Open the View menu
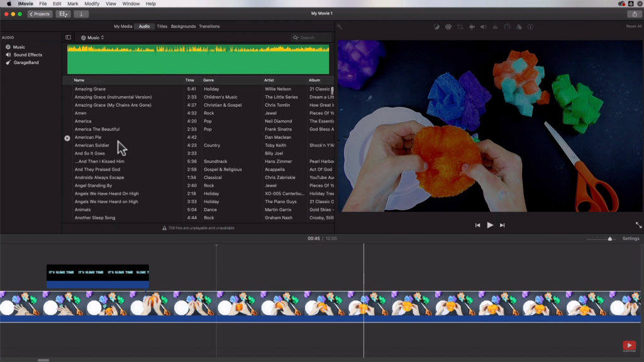The height and width of the screenshot is (362, 644). pyautogui.click(x=111, y=4)
